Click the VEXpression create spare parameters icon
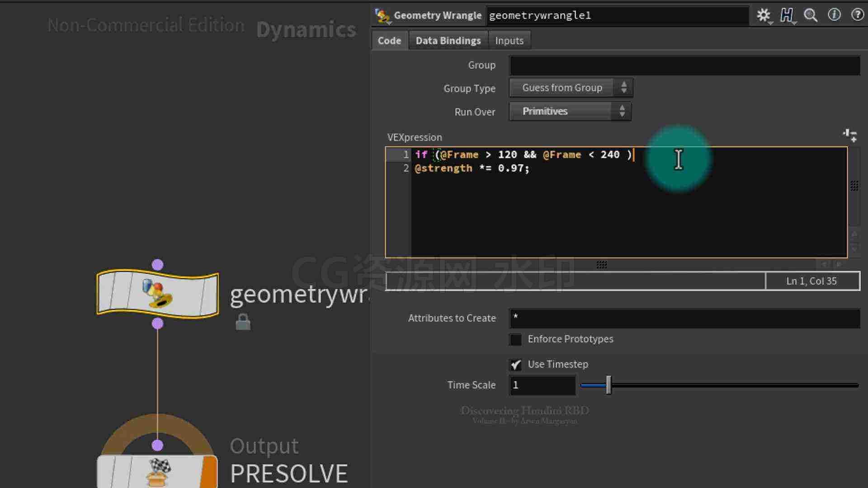This screenshot has width=868, height=488. click(850, 135)
